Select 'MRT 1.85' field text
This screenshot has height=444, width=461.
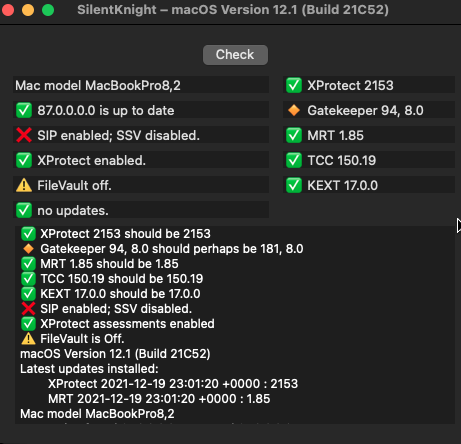tap(335, 135)
